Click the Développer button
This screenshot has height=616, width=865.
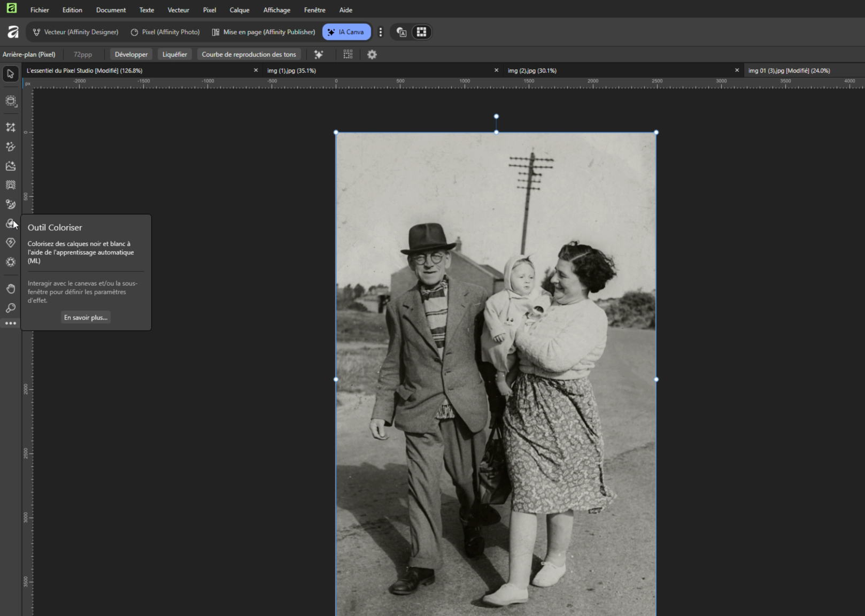click(131, 55)
